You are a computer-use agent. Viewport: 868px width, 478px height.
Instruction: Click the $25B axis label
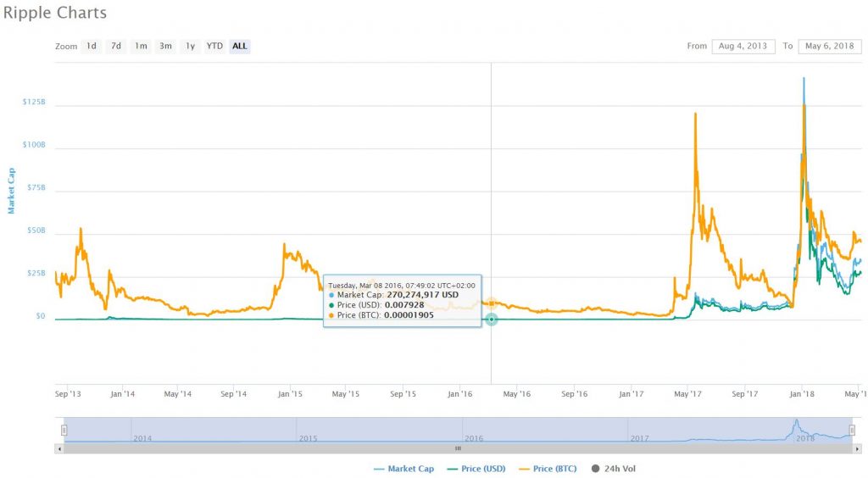click(36, 274)
